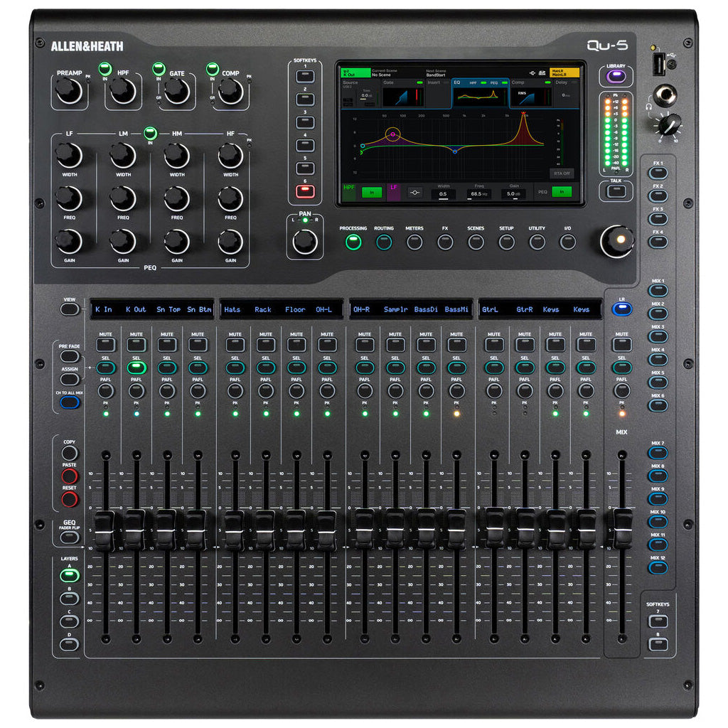The width and height of the screenshot is (728, 728).
Task: Mute the Hats channel
Action: pos(235,345)
